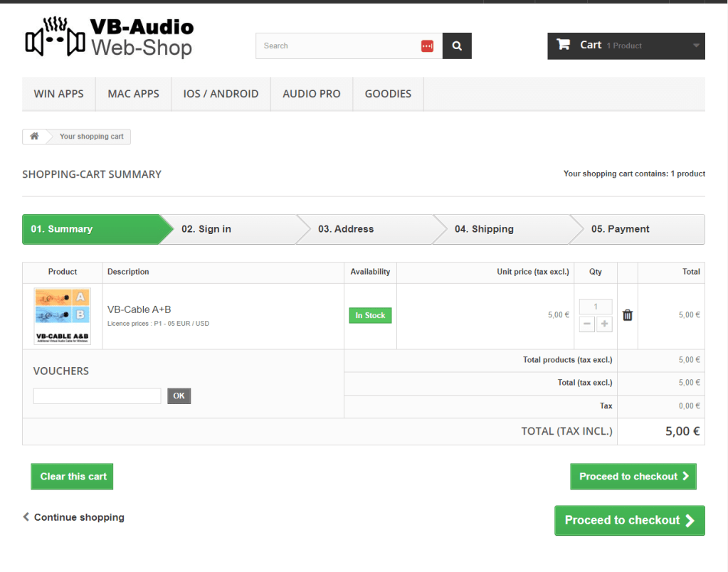Click the magnifier search button
The height and width of the screenshot is (572, 728).
click(x=457, y=46)
